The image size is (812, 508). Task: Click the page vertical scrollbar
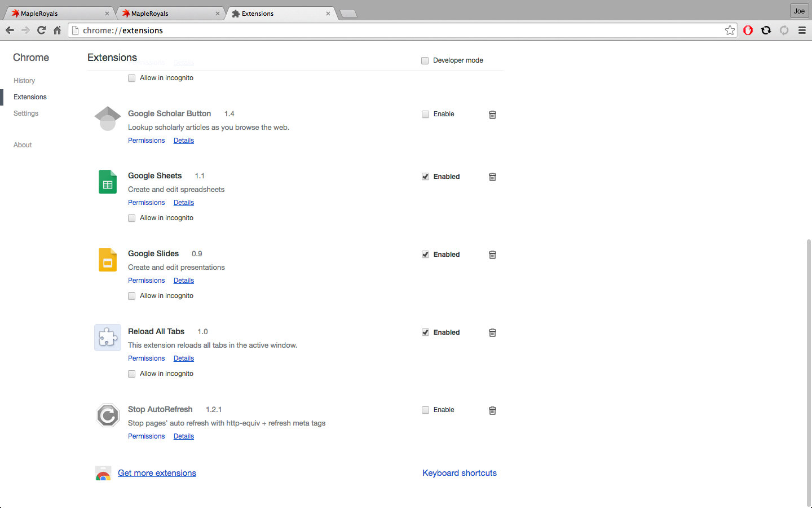pos(809,373)
